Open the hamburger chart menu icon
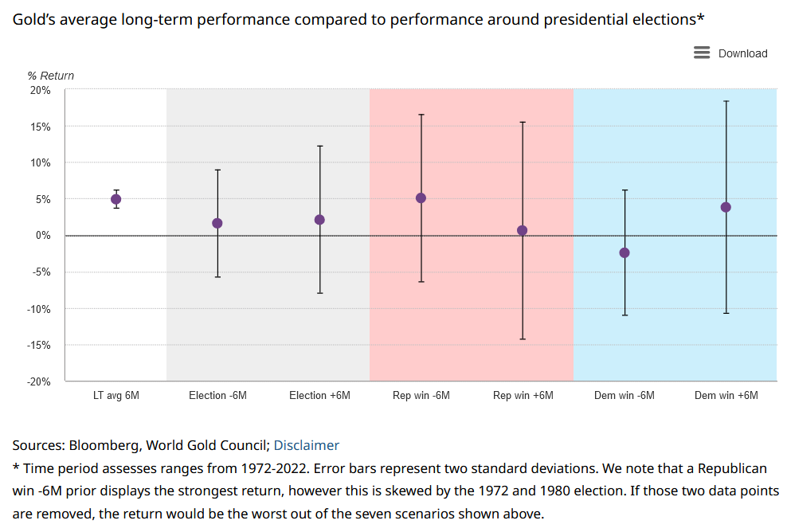 coord(702,53)
